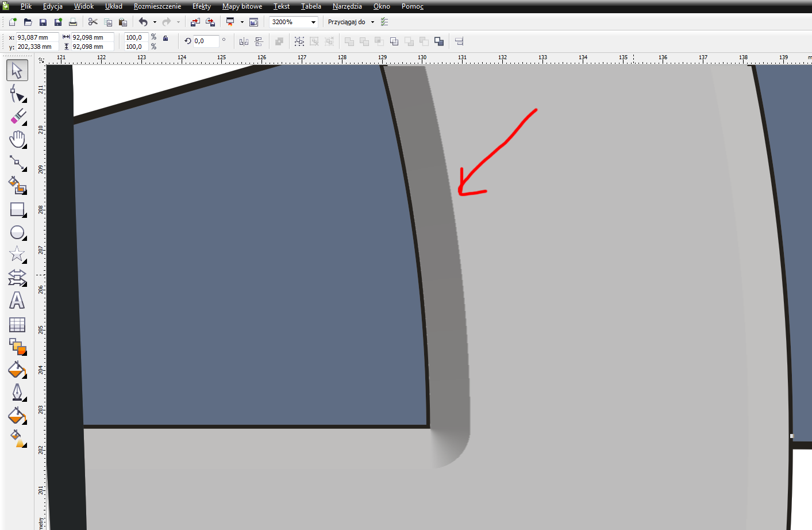Click the scissors Cut icon
This screenshot has width=812, height=530.
pos(93,22)
